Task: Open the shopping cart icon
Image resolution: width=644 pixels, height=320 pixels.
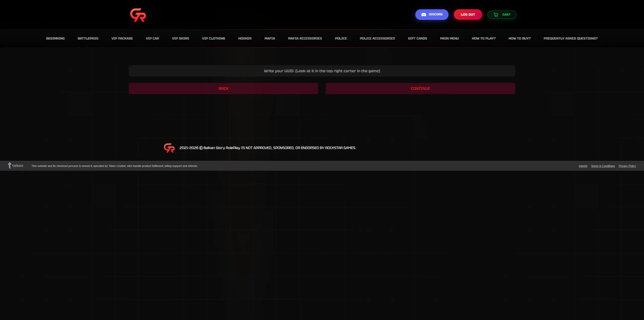Action: [x=496, y=15]
